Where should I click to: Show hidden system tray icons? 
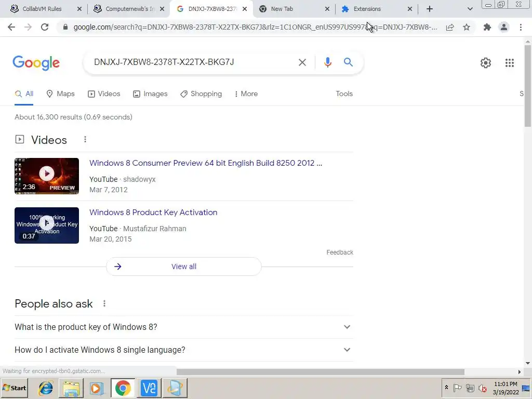[x=446, y=388]
